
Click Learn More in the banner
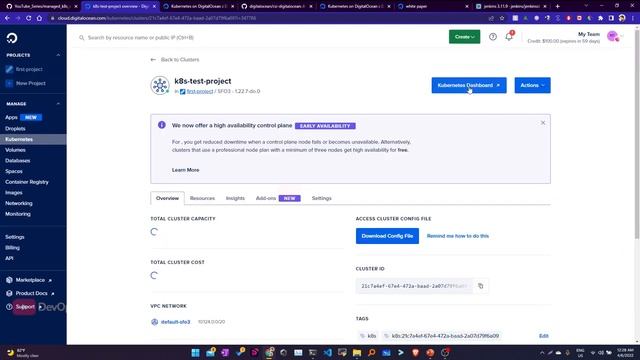185,170
